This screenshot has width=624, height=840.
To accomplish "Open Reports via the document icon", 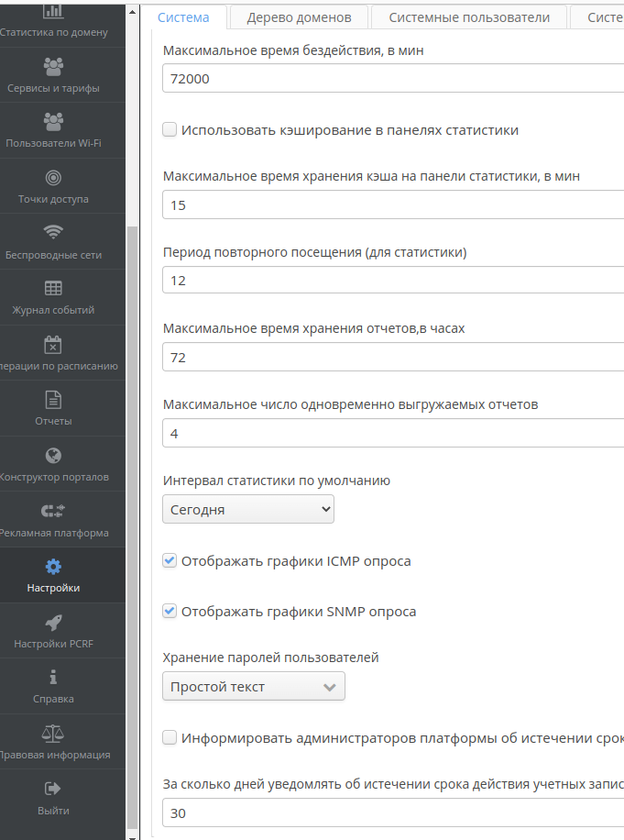I will click(53, 399).
